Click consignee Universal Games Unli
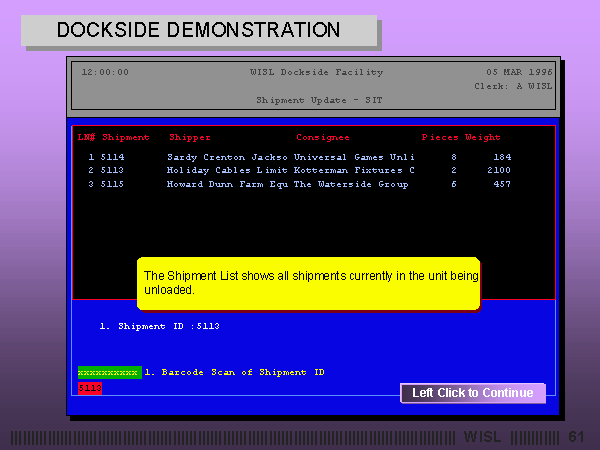Viewport: 600px width, 450px height. [354, 157]
